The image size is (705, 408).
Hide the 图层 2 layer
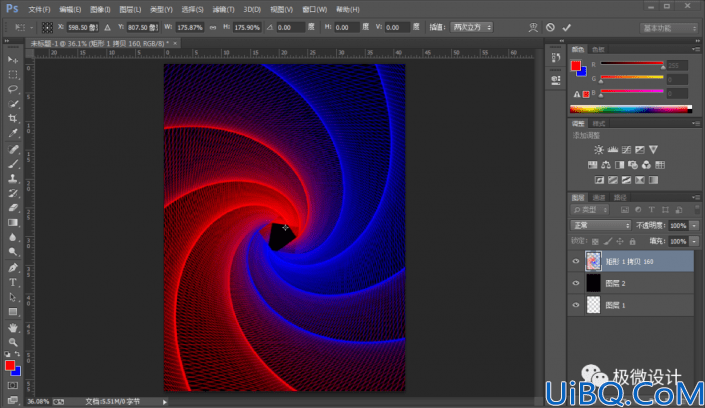pyautogui.click(x=576, y=283)
